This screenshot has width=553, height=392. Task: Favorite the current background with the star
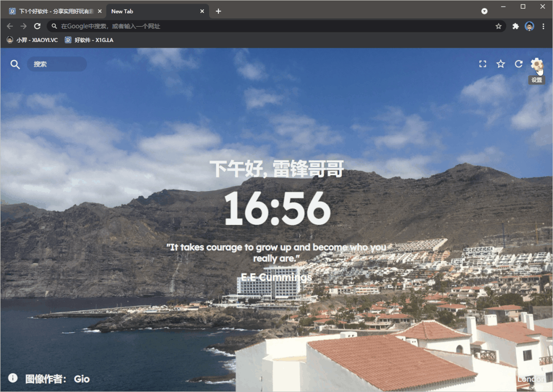(x=501, y=64)
